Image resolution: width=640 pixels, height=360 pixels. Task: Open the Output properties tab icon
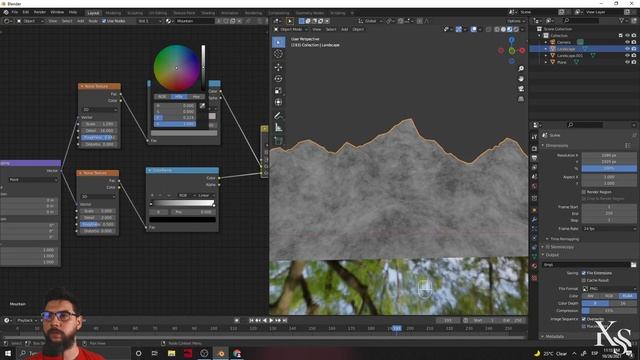(534, 158)
